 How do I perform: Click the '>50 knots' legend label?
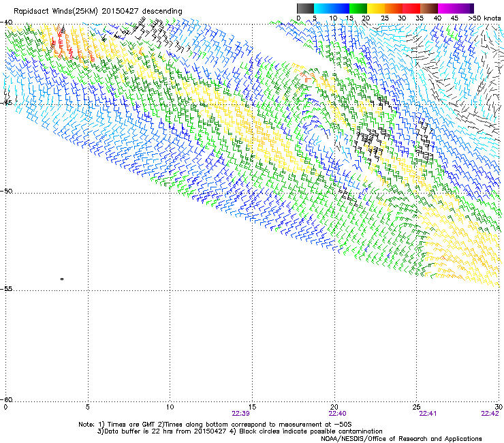[x=484, y=18]
